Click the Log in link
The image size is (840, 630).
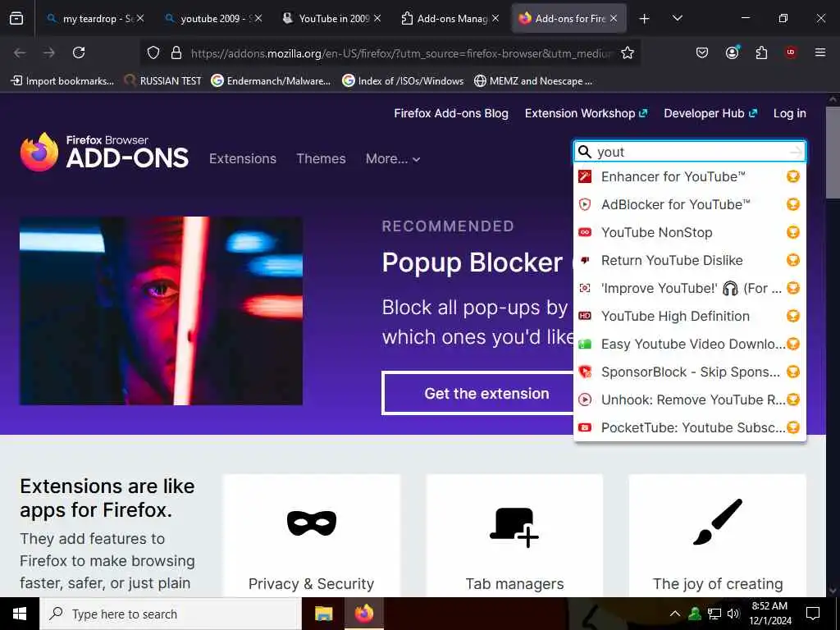click(790, 113)
